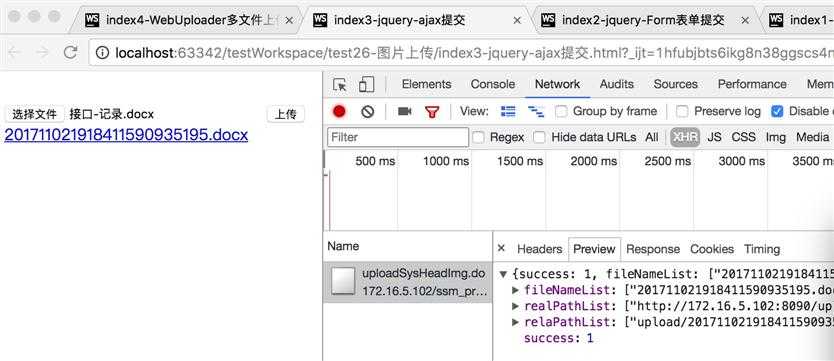Enable Group by frame checkbox

pos(561,111)
